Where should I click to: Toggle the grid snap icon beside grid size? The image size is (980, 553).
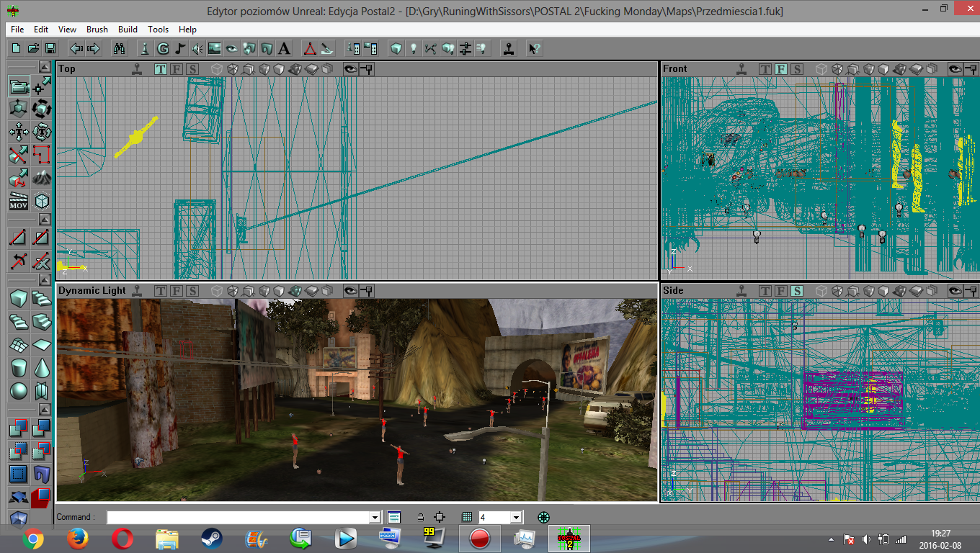467,517
